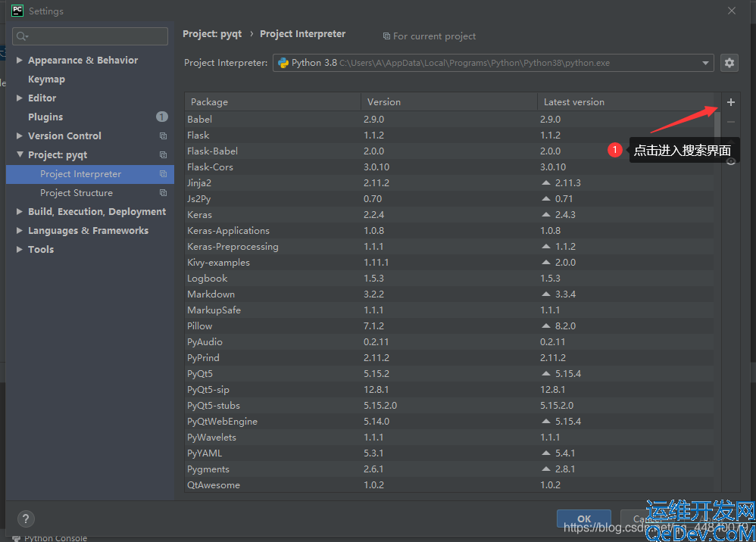This screenshot has width=756, height=542.
Task: Click the For current project icon
Action: click(x=386, y=36)
